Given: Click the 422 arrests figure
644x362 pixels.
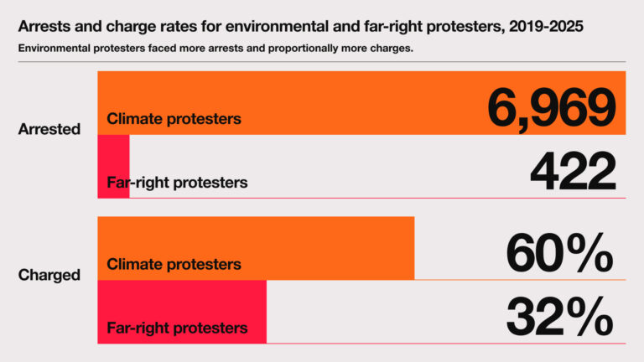Looking at the screenshot, I should [573, 173].
